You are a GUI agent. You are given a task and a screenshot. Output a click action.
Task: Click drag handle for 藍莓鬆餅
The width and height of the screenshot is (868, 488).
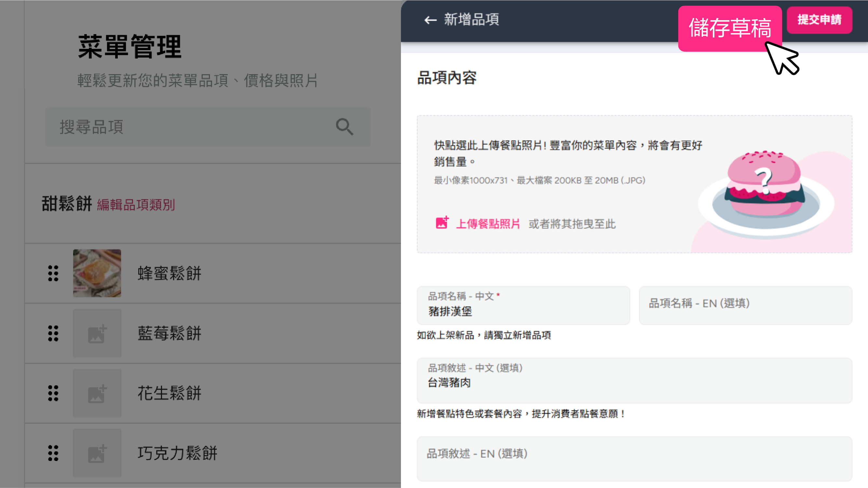tap(53, 333)
